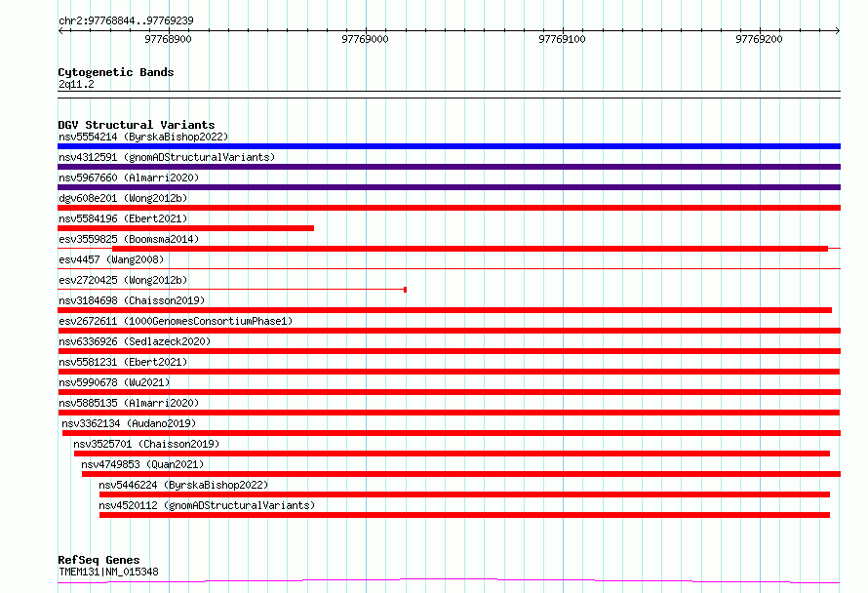Open variant nsv5446224 (ByrskaBishop2022) label
The image size is (868, 593).
(x=183, y=485)
